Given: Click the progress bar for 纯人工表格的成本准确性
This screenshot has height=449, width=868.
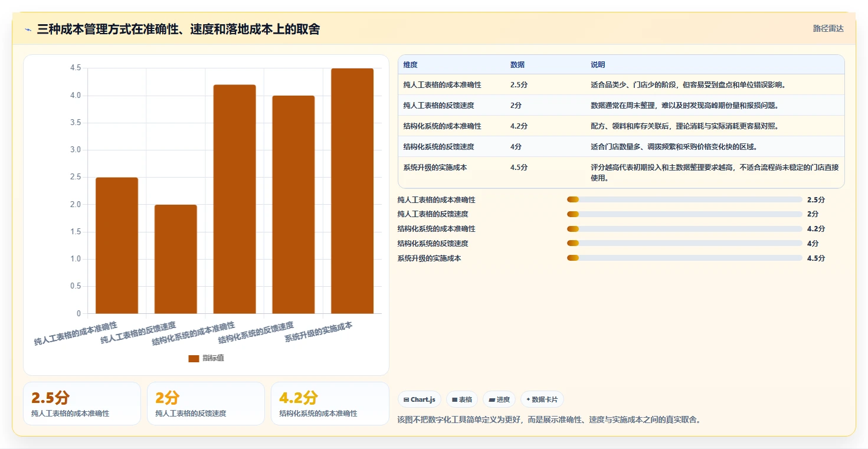Looking at the screenshot, I should (684, 199).
